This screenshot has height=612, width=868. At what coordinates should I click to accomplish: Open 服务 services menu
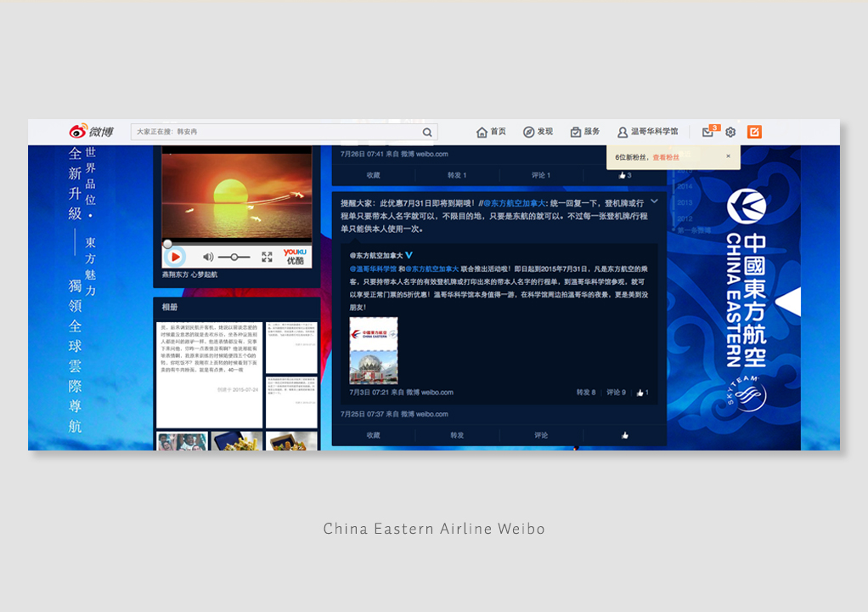pos(585,132)
